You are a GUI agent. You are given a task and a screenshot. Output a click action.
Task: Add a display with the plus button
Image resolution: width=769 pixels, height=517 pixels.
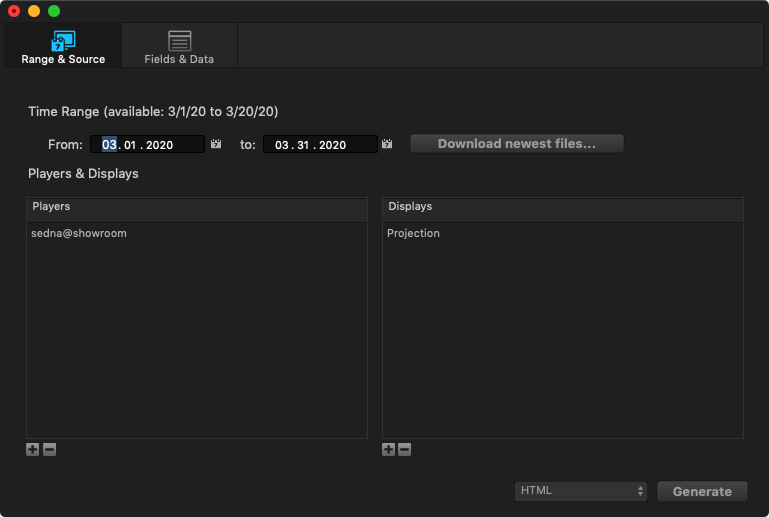[x=389, y=450]
